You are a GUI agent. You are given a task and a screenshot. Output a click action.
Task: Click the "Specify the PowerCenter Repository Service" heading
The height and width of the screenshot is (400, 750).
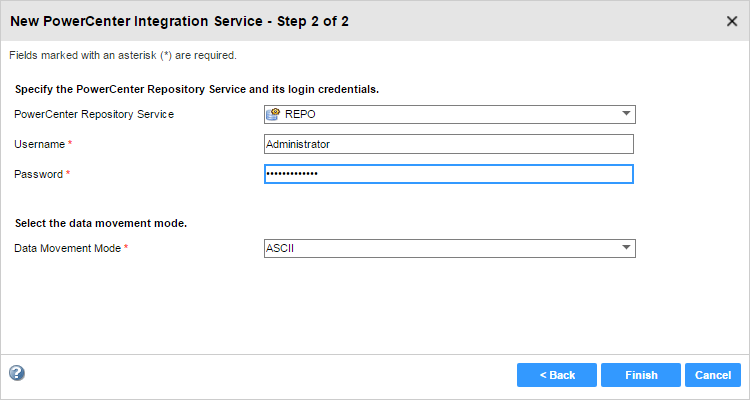196,89
